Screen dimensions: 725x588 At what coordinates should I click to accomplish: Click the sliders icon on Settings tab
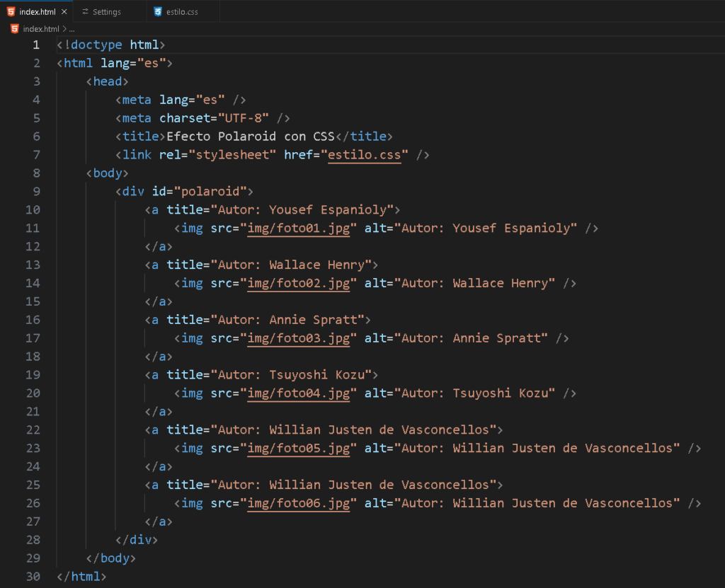coord(85,12)
